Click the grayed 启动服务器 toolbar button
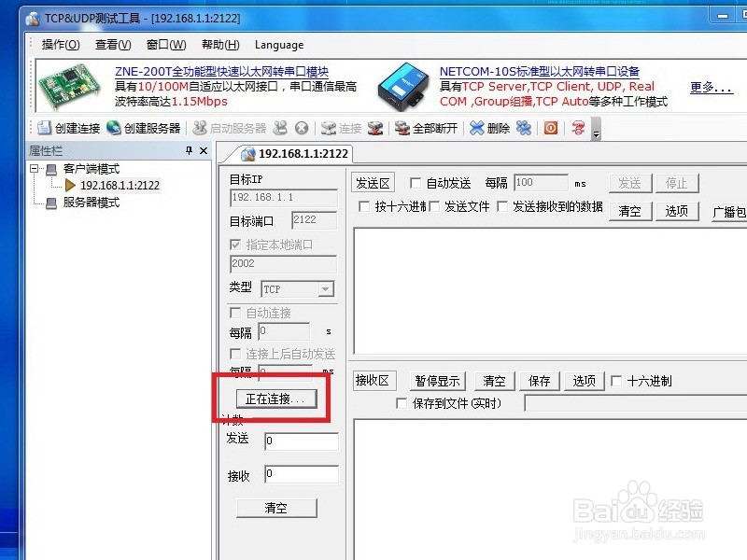 [230, 128]
